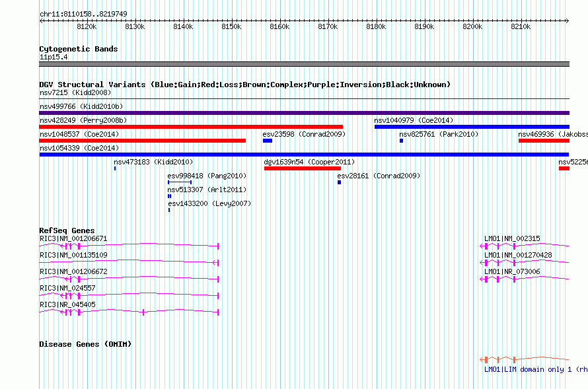
Task: Click the tiny blue nsv473183 feature marker
Action: [115, 168]
